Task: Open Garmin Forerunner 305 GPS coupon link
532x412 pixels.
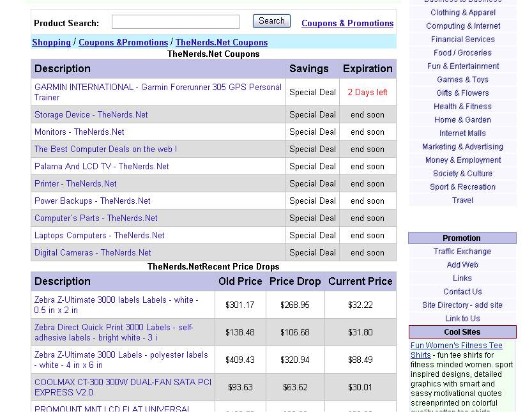Action: 158,93
